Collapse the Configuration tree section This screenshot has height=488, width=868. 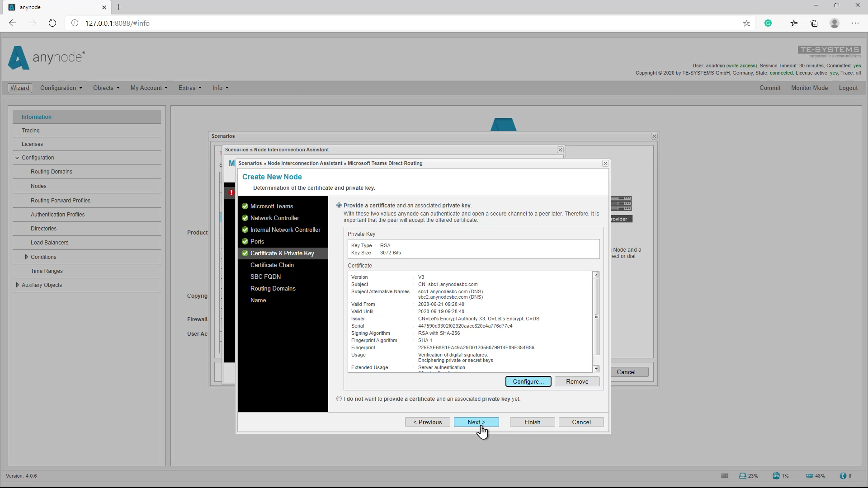17,158
